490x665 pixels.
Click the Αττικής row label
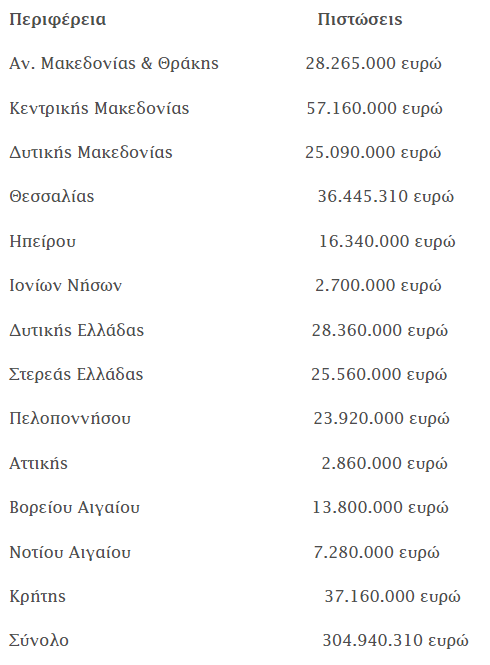point(38,463)
